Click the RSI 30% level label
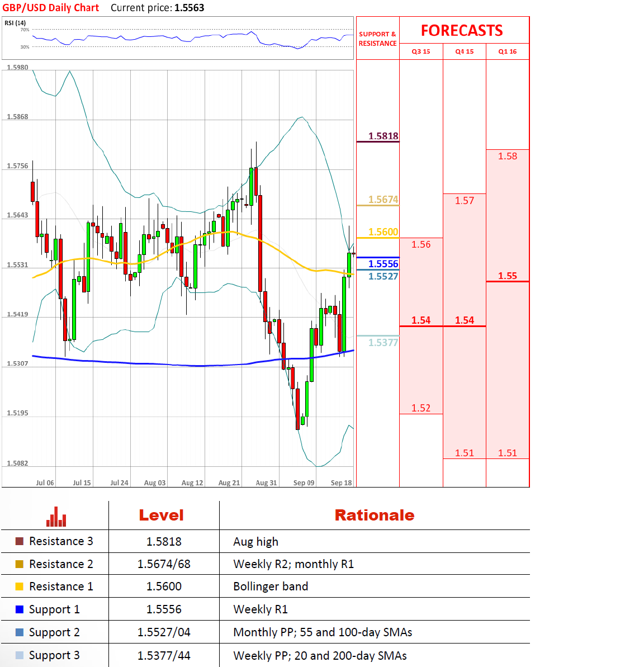 25,47
